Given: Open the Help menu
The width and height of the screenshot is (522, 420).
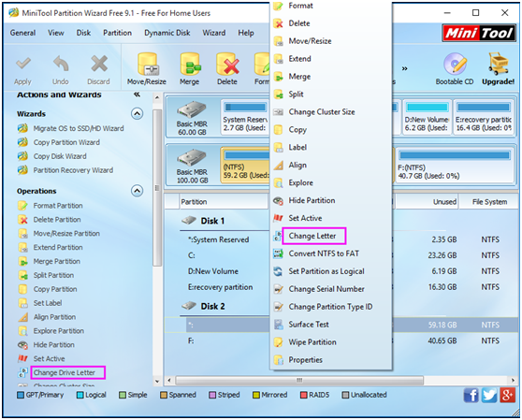Looking at the screenshot, I should coord(246,33).
